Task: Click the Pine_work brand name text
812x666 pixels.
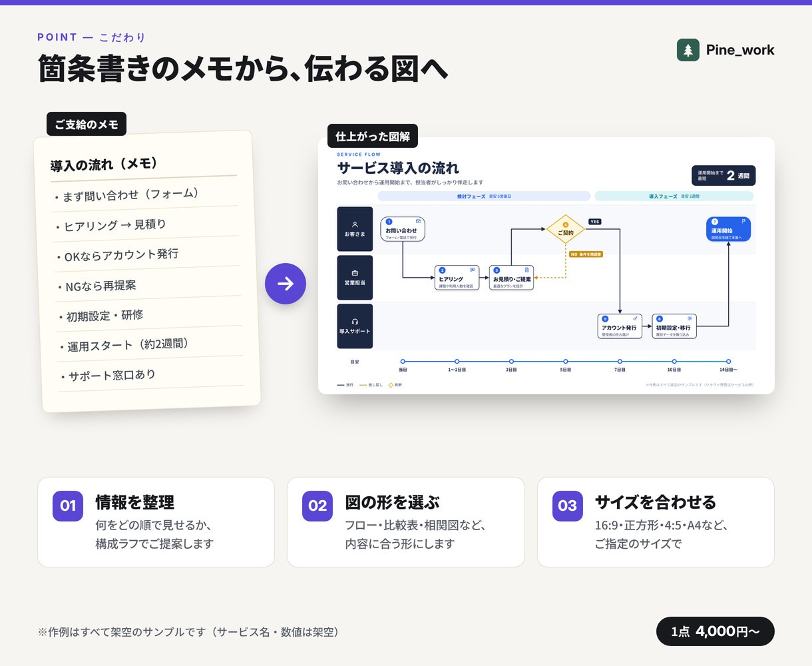Action: pos(740,50)
